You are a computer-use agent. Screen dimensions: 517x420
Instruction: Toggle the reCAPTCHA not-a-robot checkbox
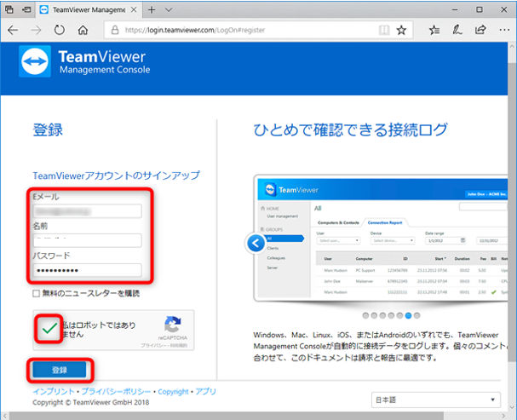click(x=49, y=329)
